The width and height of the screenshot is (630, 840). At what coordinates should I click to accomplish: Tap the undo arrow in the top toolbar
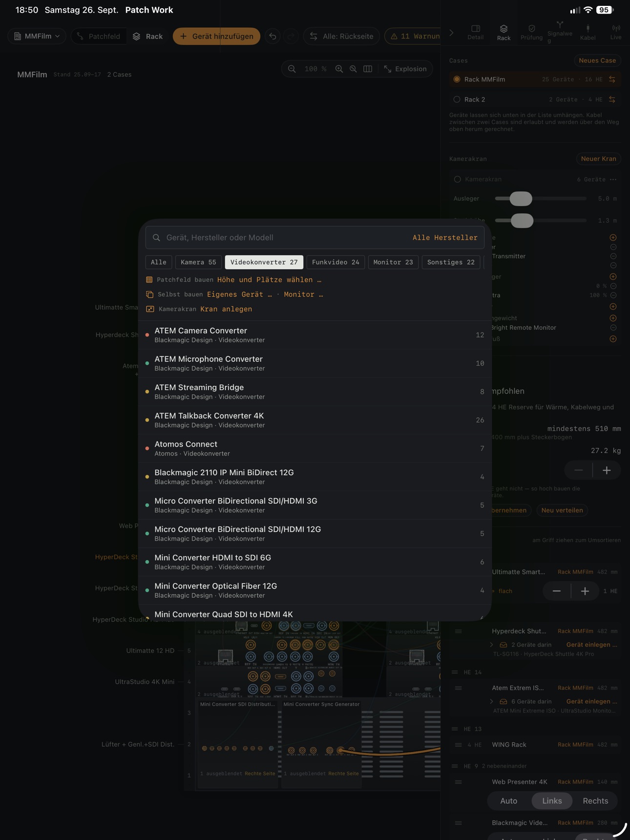click(273, 36)
